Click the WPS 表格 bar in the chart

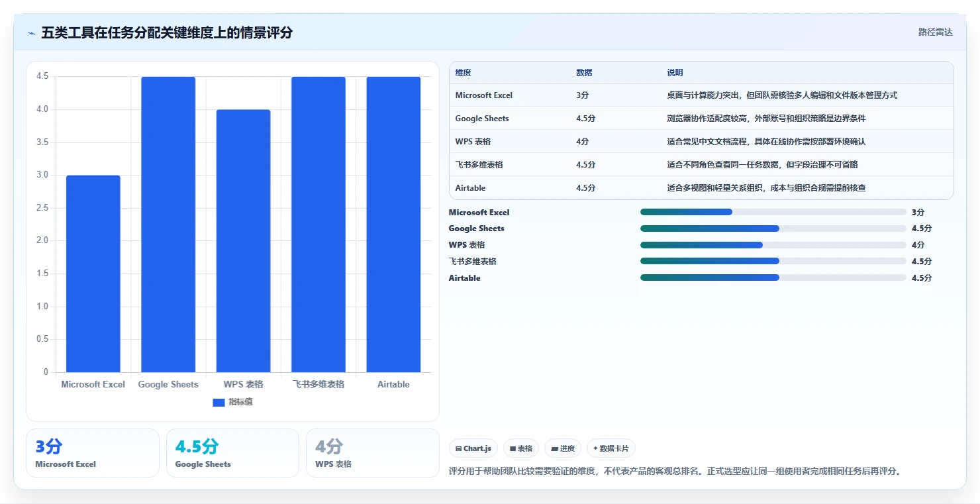coord(243,241)
